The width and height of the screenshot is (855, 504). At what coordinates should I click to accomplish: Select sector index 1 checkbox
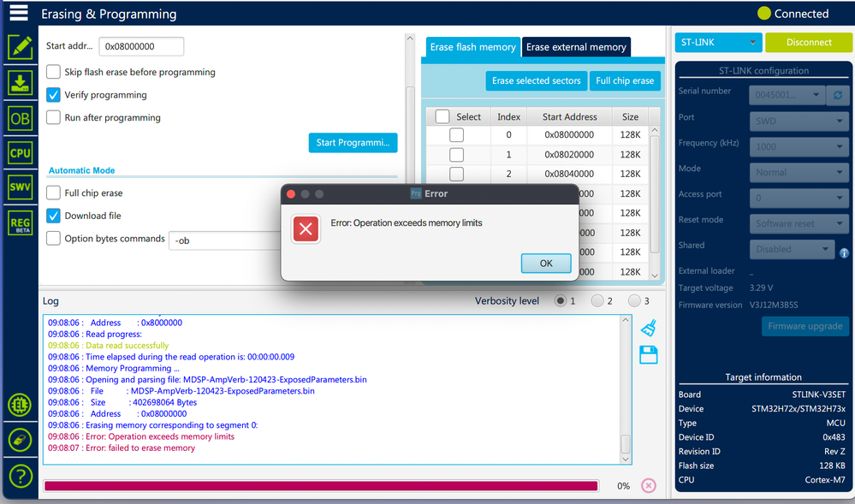pyautogui.click(x=456, y=154)
